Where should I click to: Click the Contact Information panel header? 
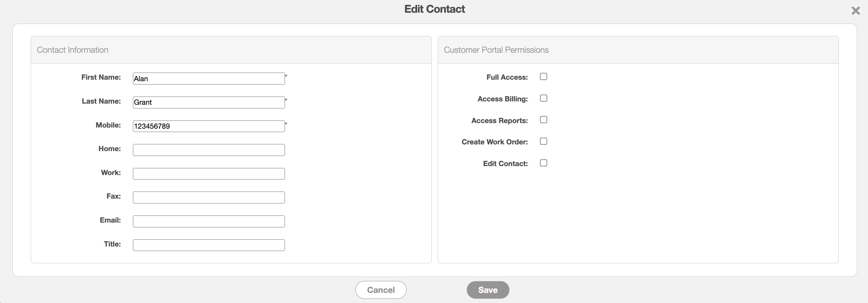point(73,50)
